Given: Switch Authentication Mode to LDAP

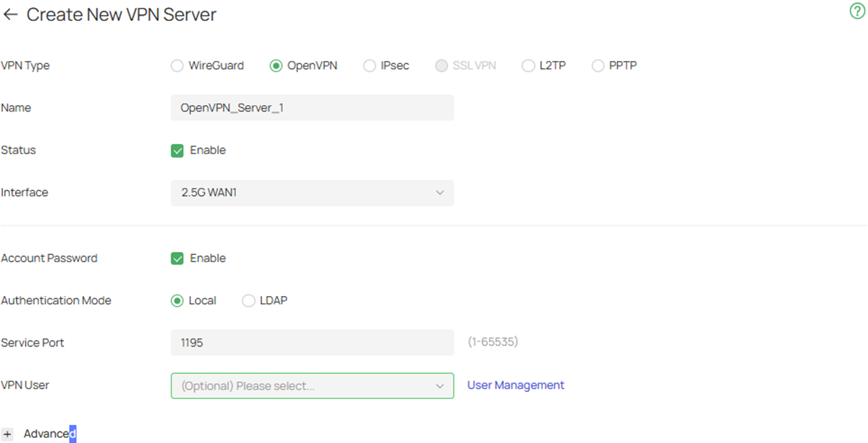Looking at the screenshot, I should [x=248, y=300].
